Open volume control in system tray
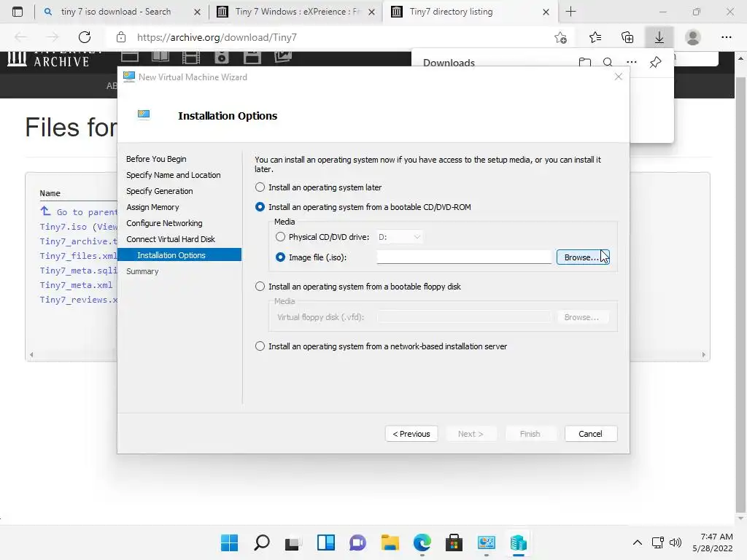Viewport: 747px width, 560px height. click(x=675, y=542)
